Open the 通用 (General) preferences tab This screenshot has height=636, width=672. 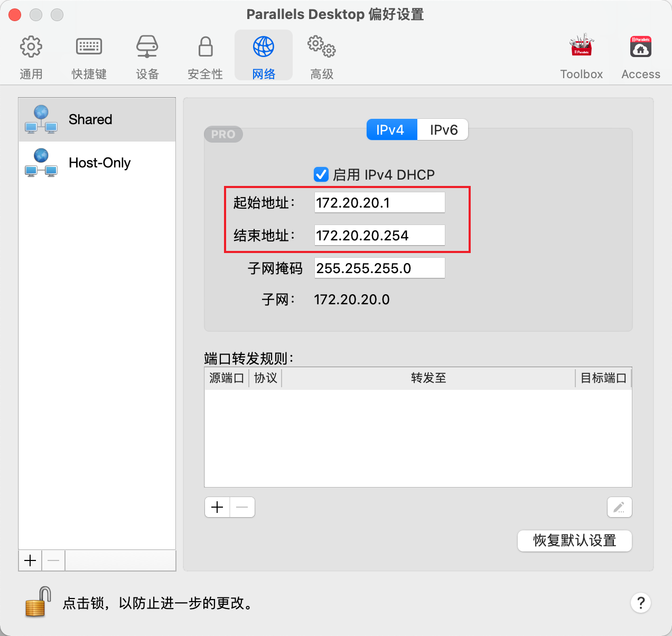(x=31, y=57)
